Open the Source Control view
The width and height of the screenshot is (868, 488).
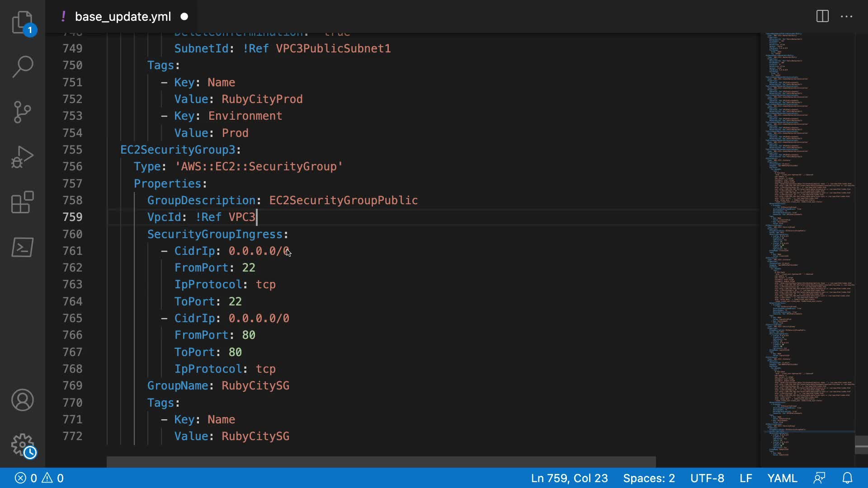point(22,112)
